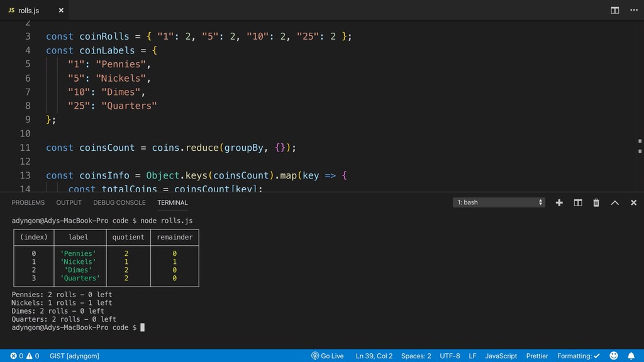Open the editor More Actions menu
The height and width of the screenshot is (362, 644).
pyautogui.click(x=634, y=10)
